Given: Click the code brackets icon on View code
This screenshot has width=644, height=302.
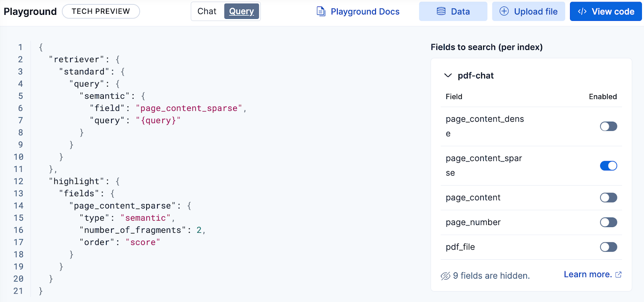Looking at the screenshot, I should 582,11.
